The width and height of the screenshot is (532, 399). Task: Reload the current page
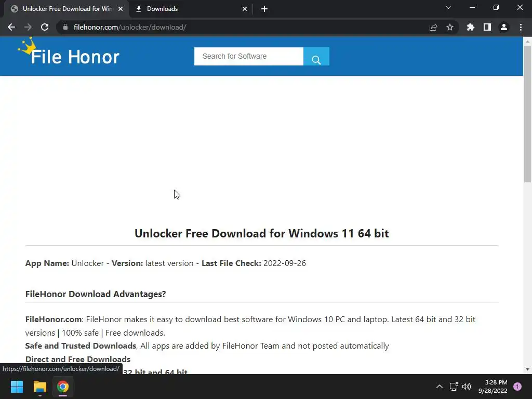click(45, 27)
